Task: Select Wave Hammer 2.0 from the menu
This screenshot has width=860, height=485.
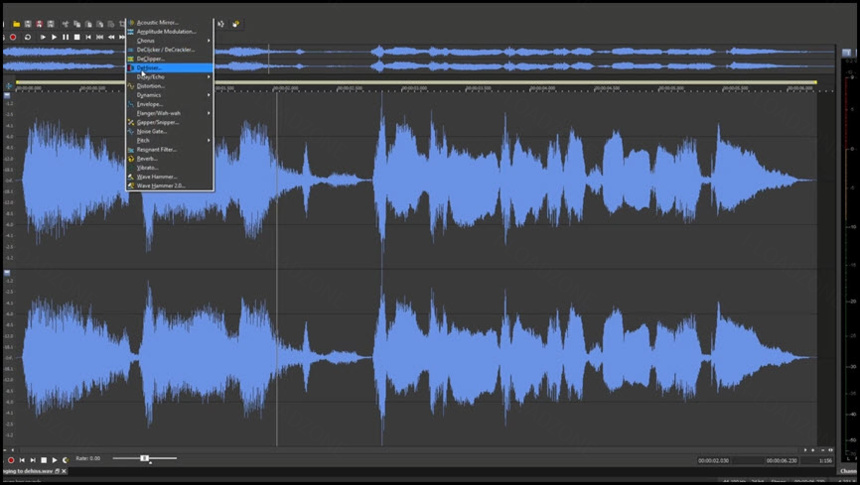Action: pyautogui.click(x=170, y=186)
